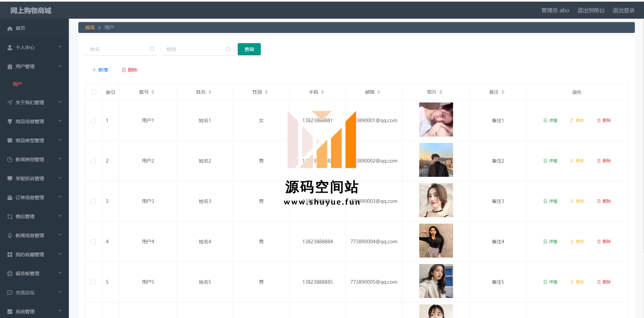
Task: Check the row checkbox for 用户5
Action: point(93,282)
